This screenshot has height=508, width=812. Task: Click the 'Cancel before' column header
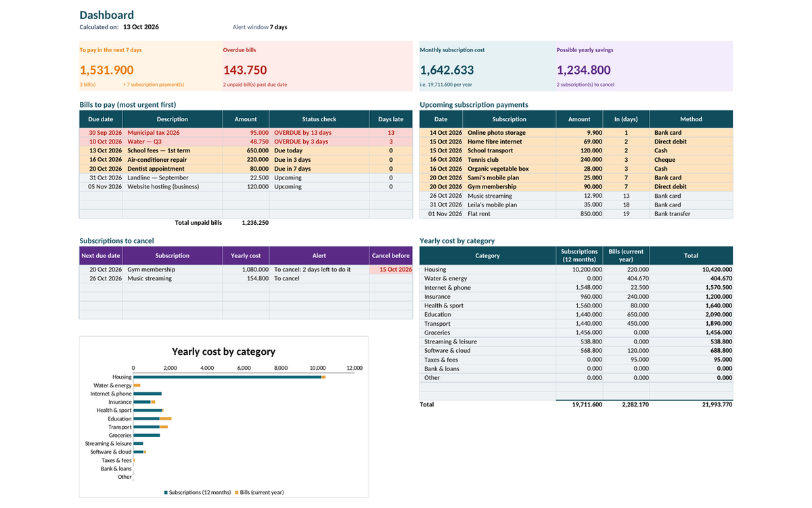click(391, 256)
